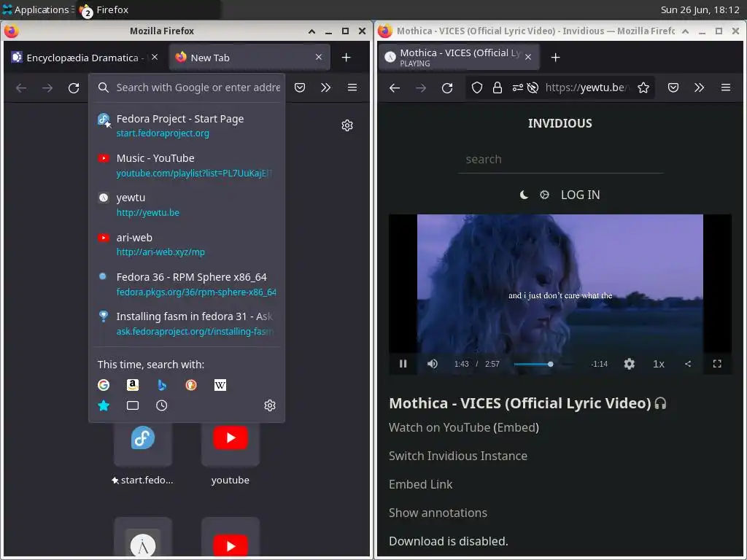Image resolution: width=747 pixels, height=560 pixels.
Task: Expand toolbar overflow in left Firefox window
Action: click(325, 87)
